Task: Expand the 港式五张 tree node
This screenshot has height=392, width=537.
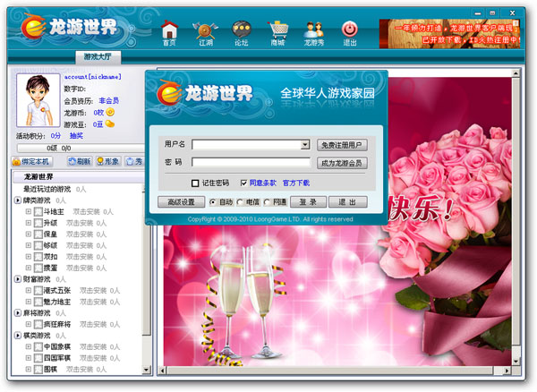Action: (x=29, y=290)
